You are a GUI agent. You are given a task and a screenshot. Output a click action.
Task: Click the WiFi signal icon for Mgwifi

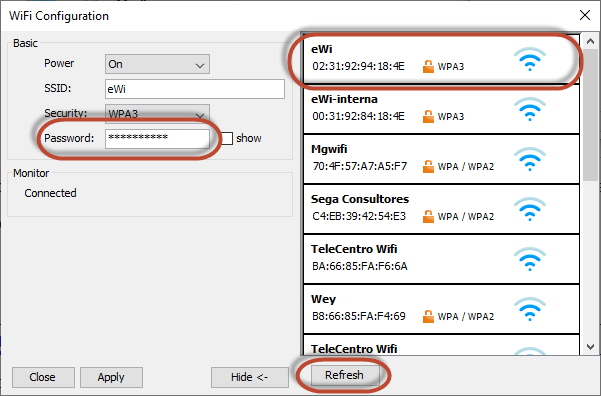click(530, 159)
